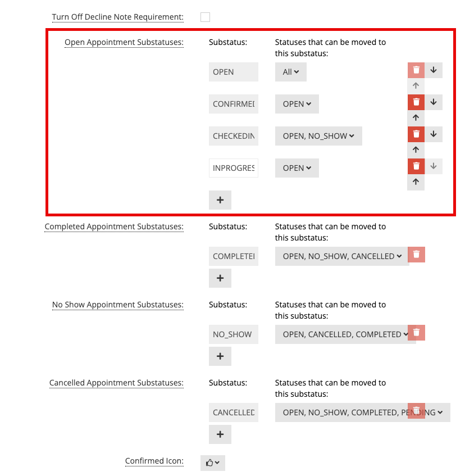
Task: Move the OPEN substatus down
Action: point(434,70)
